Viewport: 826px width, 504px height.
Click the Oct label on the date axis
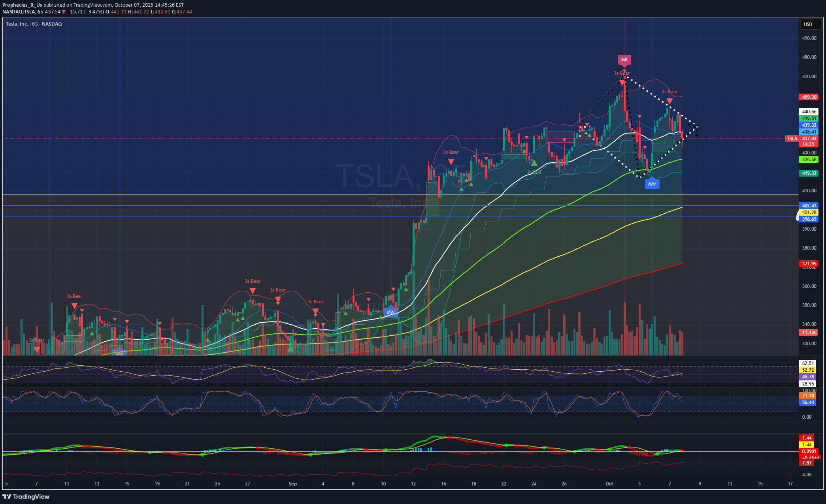pyautogui.click(x=609, y=484)
